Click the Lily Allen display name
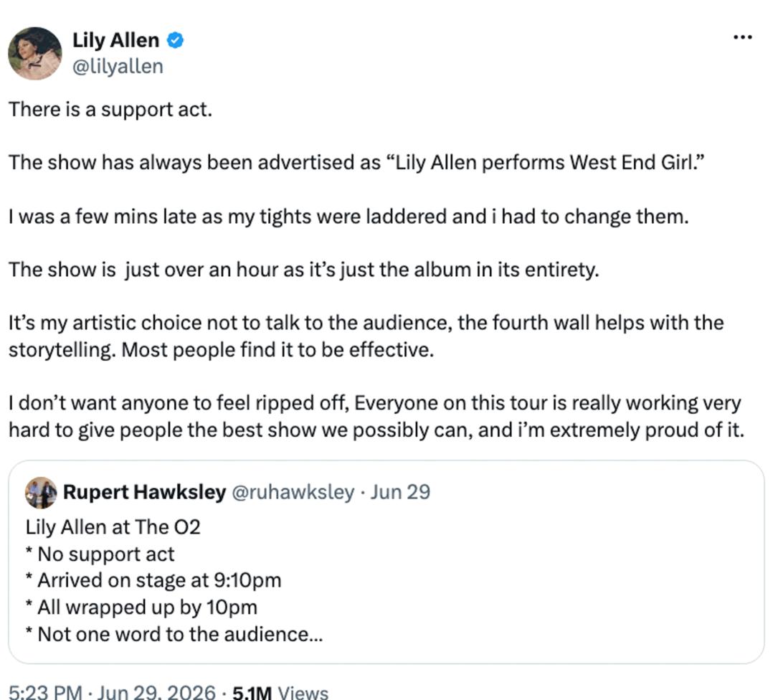The width and height of the screenshot is (783, 700). [116, 40]
